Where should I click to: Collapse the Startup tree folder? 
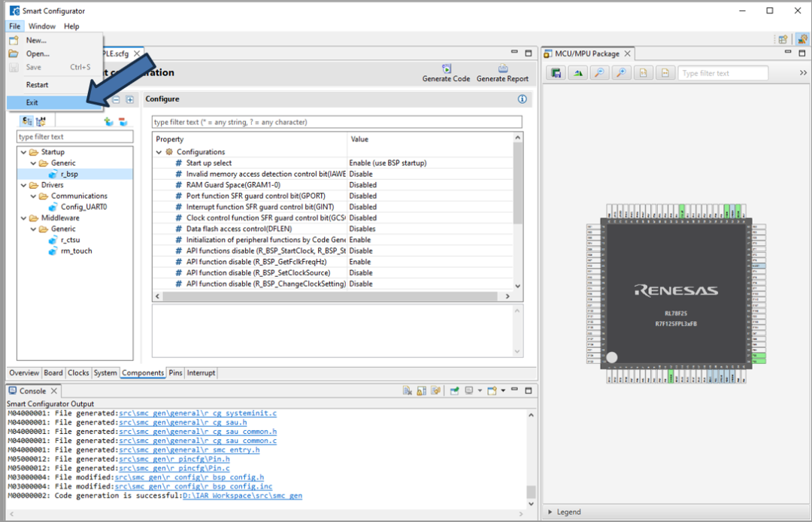point(24,152)
